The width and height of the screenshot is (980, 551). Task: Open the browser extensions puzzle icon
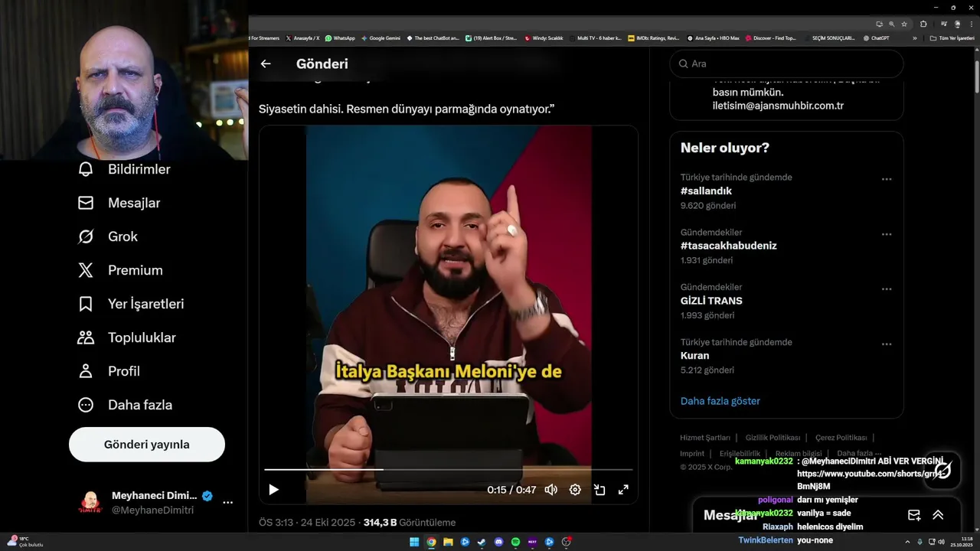(923, 24)
